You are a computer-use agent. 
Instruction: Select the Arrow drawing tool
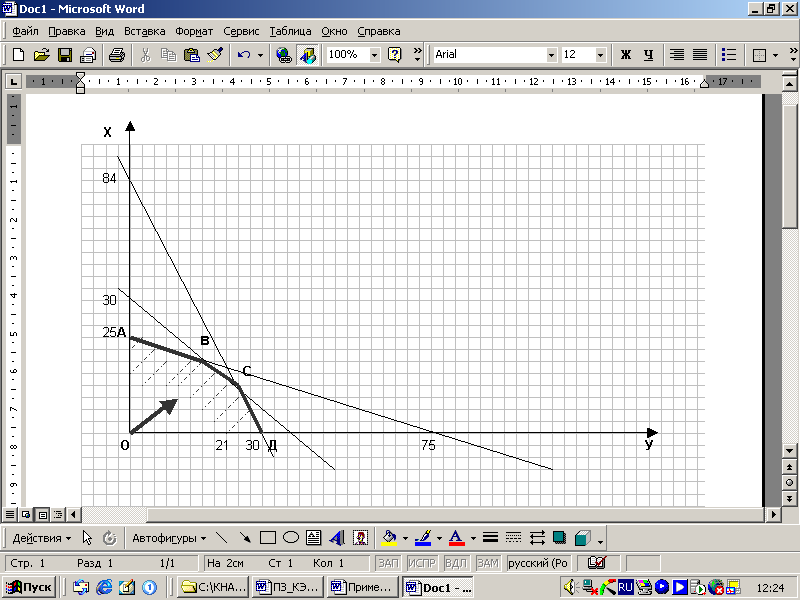point(245,538)
